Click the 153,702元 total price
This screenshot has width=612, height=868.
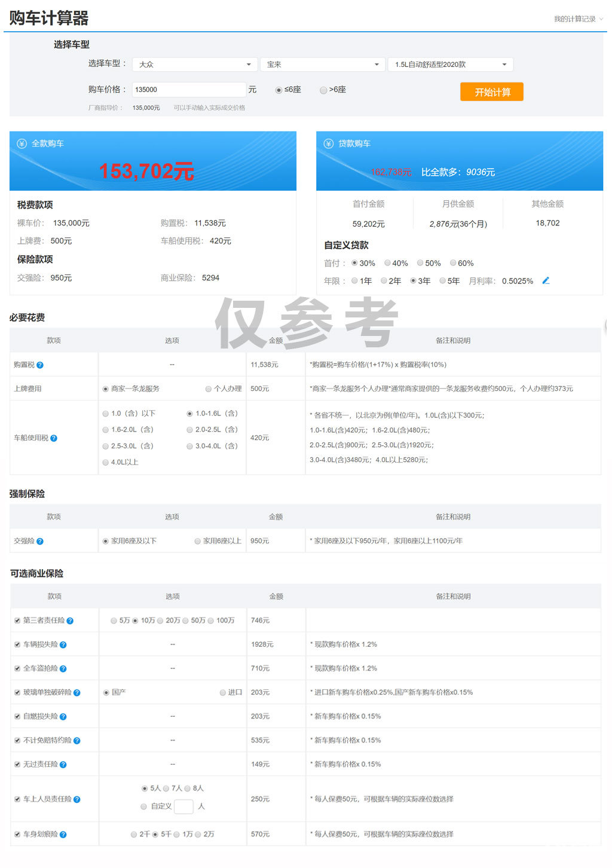(146, 172)
